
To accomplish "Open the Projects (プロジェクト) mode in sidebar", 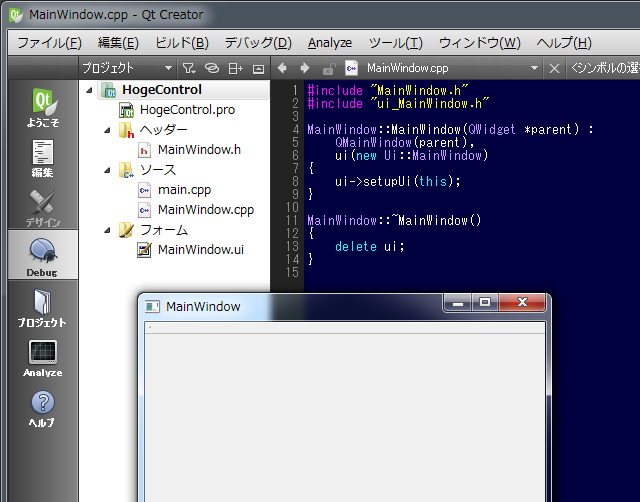I will (x=43, y=307).
